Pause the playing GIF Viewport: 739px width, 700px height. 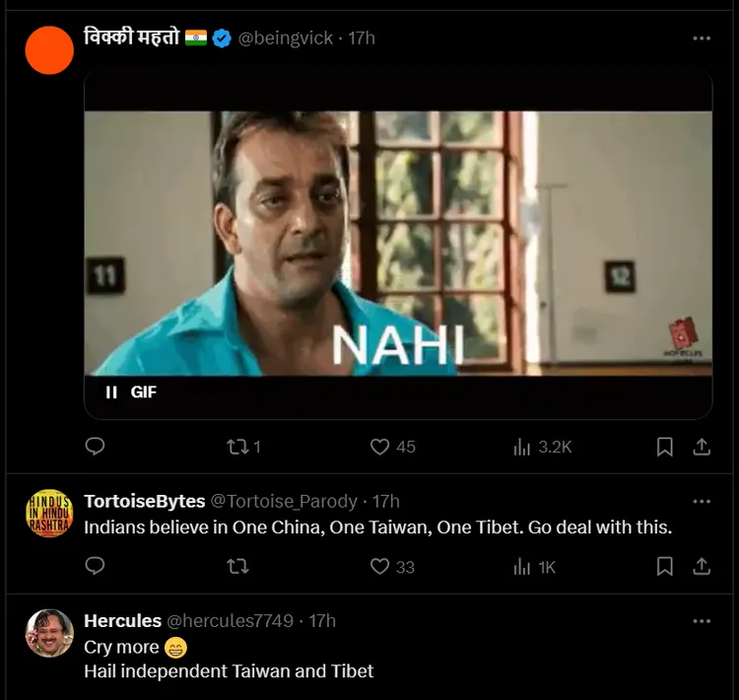111,392
